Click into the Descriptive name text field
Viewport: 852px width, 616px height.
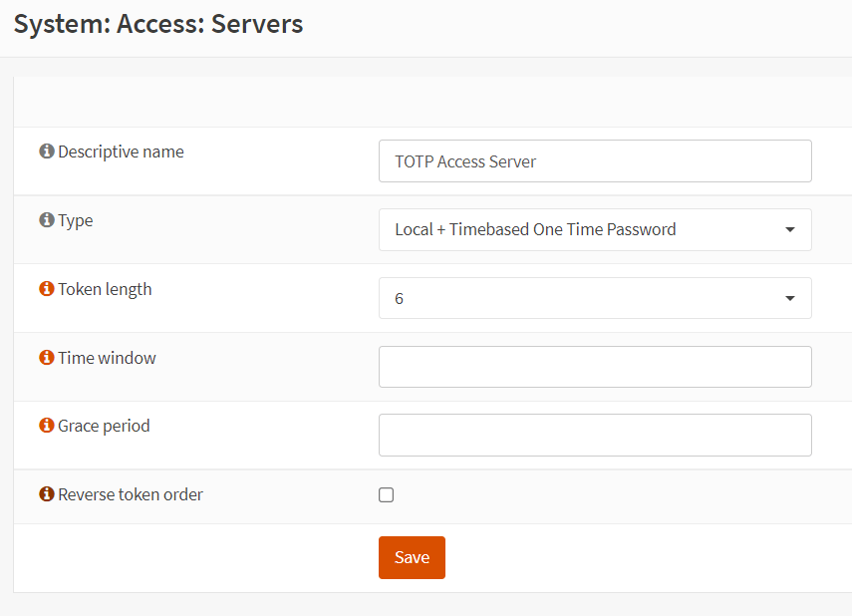(595, 160)
